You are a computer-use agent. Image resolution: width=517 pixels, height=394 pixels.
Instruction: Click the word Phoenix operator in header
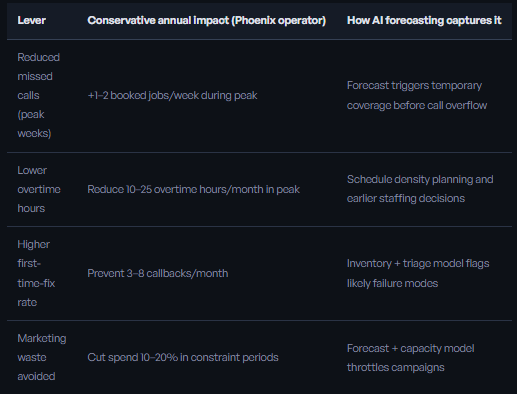coord(279,20)
